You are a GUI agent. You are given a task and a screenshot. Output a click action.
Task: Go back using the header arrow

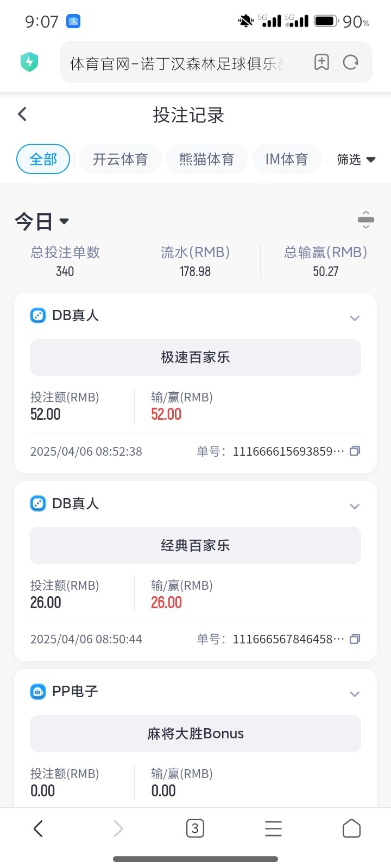pos(22,114)
